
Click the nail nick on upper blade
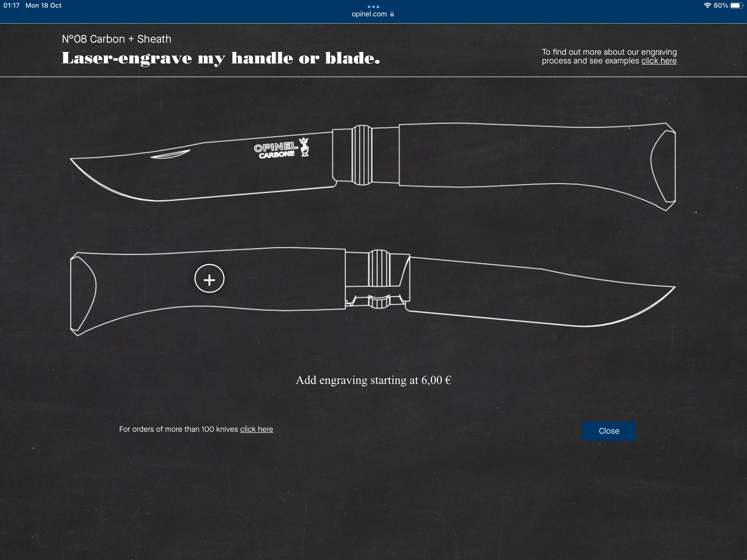pos(170,155)
